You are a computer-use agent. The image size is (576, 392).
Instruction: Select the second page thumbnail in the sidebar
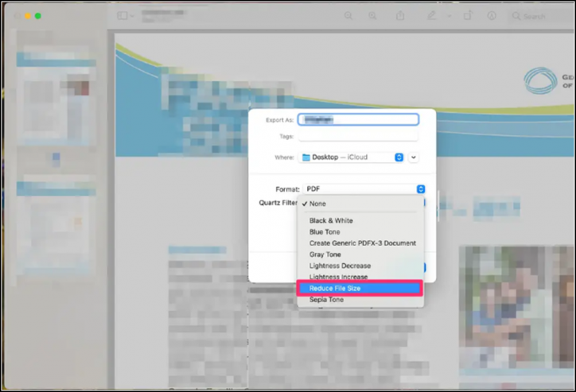click(55, 227)
